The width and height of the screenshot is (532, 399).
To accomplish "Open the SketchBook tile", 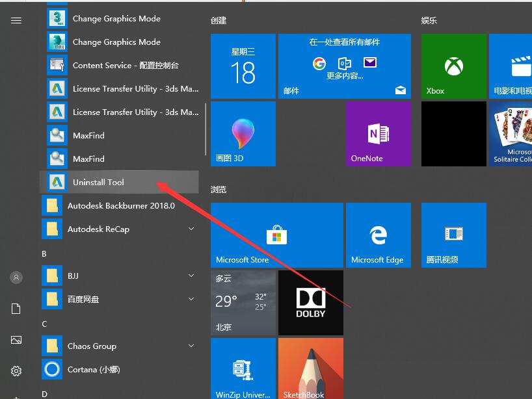I will [311, 368].
